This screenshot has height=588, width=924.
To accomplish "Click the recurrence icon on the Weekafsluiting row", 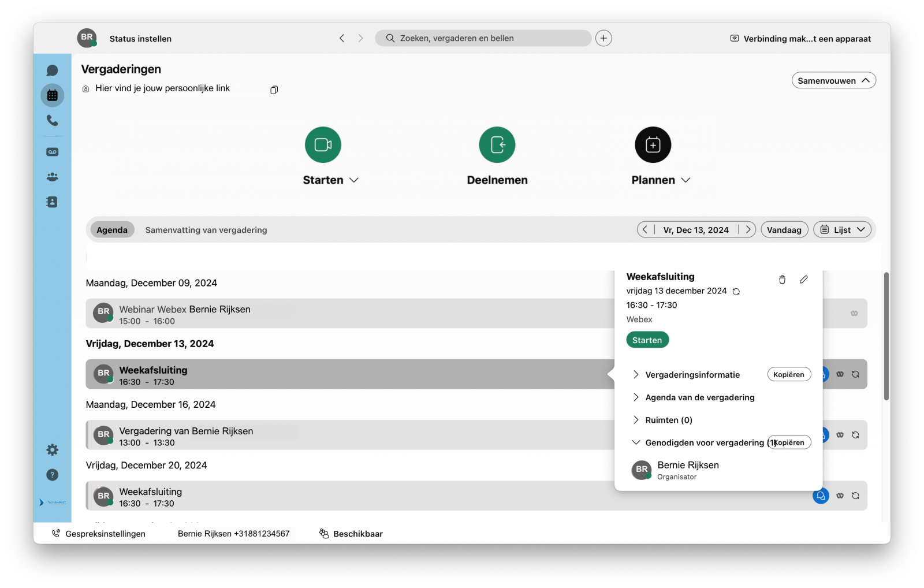I will click(855, 374).
